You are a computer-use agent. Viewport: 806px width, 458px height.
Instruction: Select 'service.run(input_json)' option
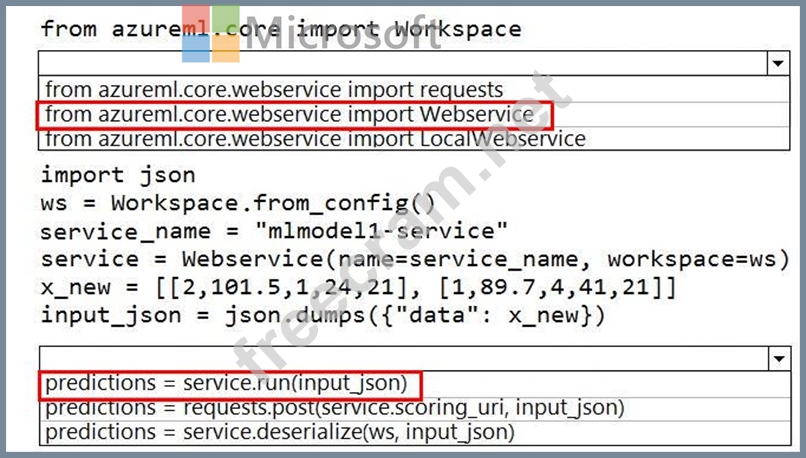[227, 384]
